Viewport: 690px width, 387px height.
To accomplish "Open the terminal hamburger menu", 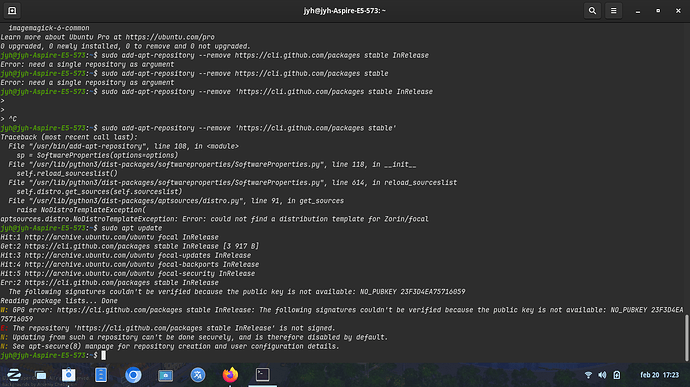I will pos(613,11).
